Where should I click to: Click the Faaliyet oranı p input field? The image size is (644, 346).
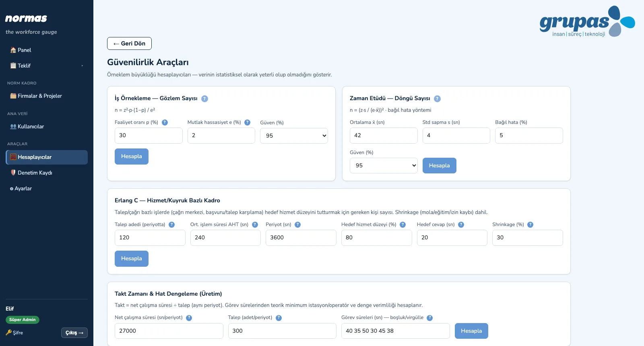pyautogui.click(x=149, y=136)
